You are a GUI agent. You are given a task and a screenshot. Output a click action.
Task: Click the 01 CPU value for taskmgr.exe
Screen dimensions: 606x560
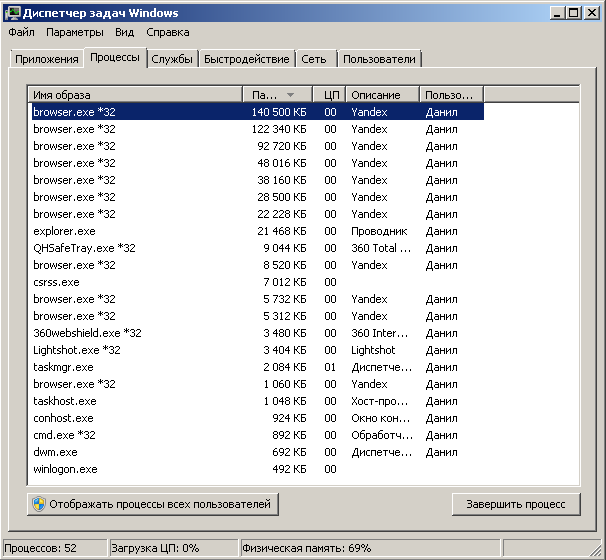[x=330, y=367]
